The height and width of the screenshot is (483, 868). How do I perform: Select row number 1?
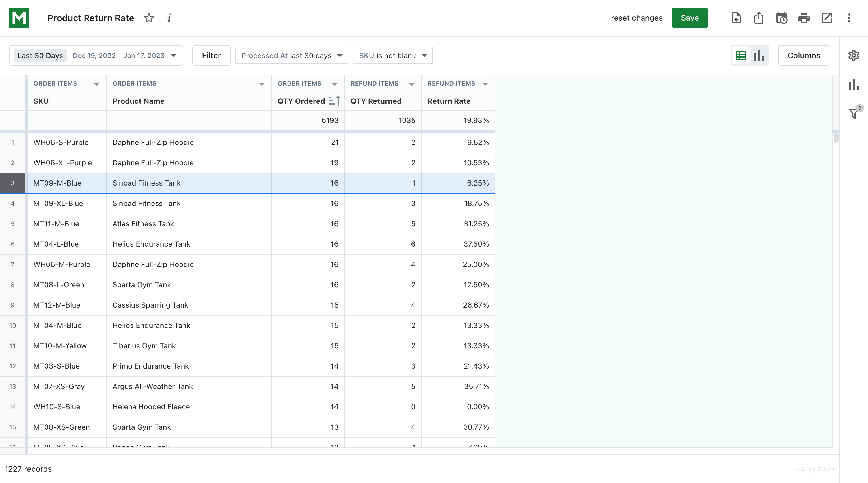(13, 142)
